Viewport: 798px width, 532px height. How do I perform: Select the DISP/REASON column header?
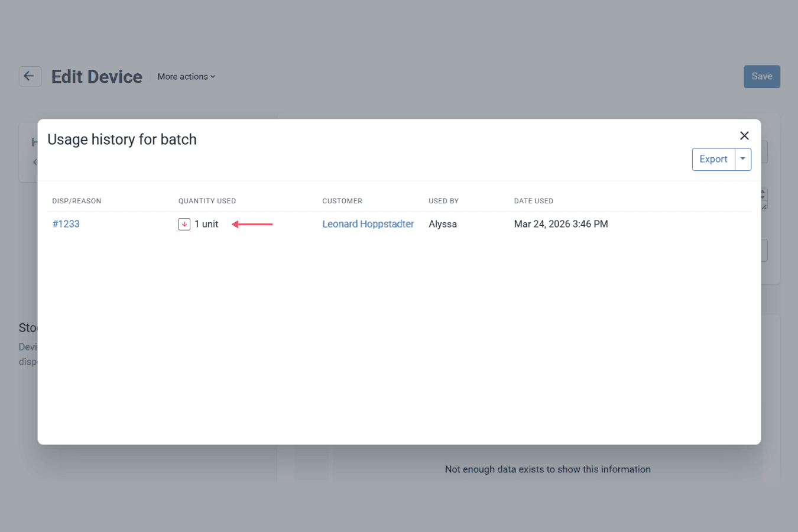coord(77,201)
